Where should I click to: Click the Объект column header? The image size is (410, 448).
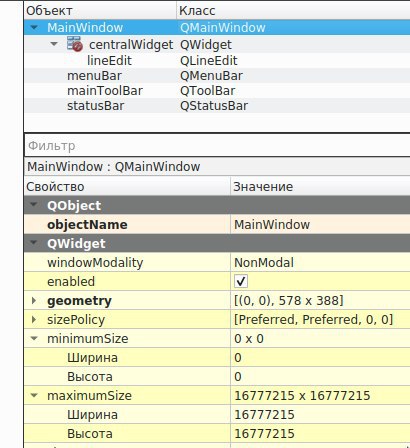100,11
